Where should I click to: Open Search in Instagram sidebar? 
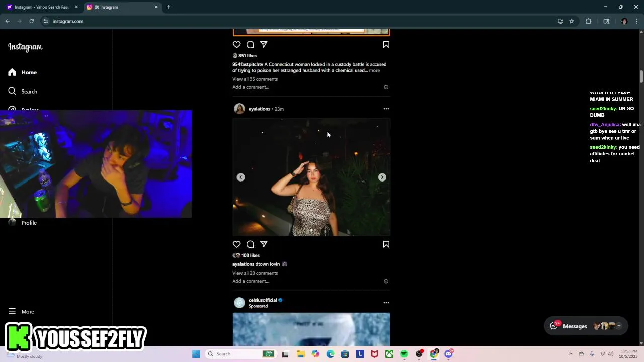point(23,92)
